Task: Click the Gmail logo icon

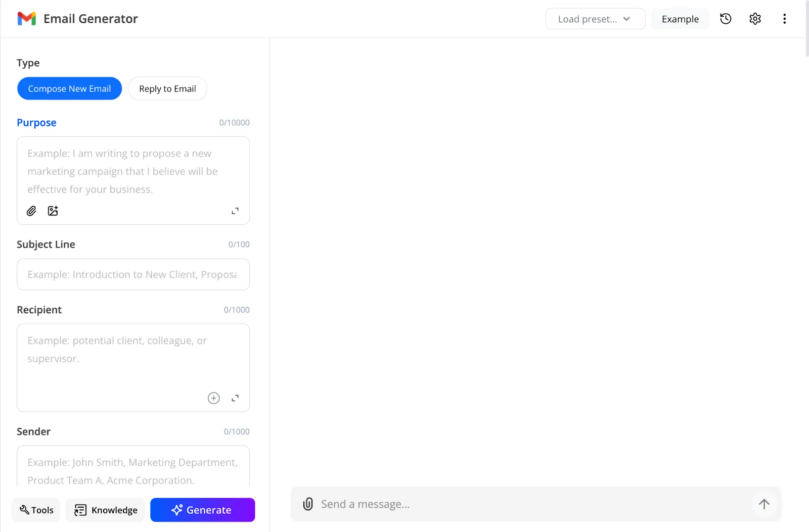Action: 26,19
